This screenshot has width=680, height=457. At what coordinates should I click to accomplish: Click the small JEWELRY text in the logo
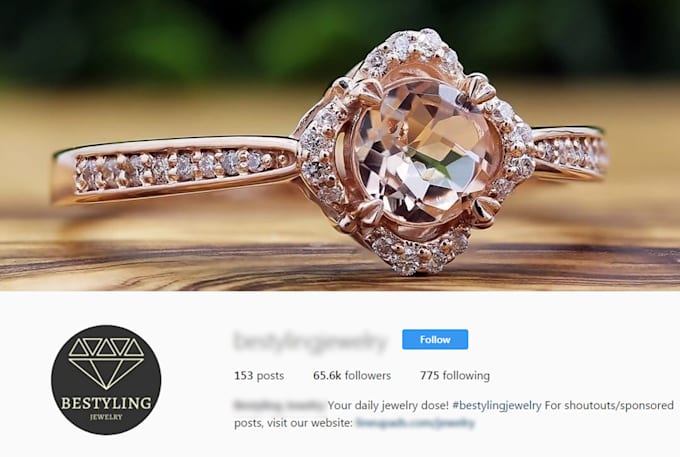[106, 417]
